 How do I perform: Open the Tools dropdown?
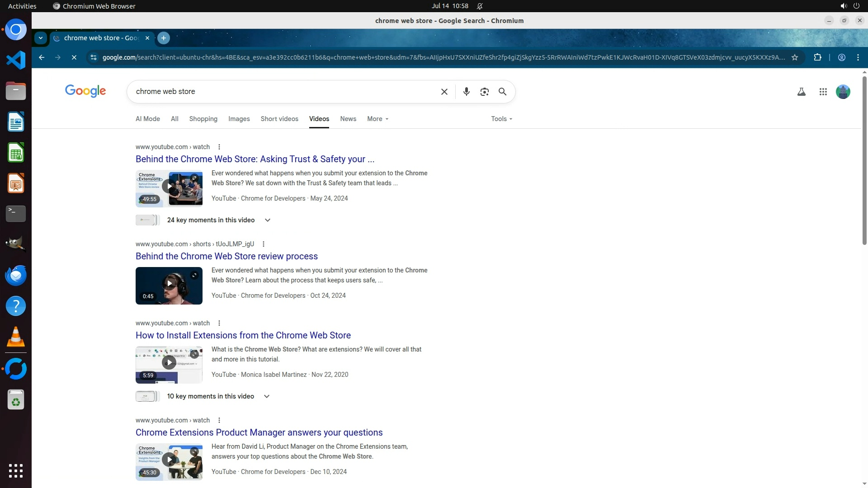tap(501, 119)
